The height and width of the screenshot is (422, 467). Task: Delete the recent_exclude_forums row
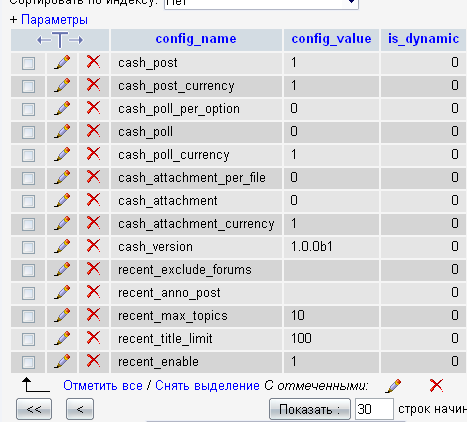point(93,269)
